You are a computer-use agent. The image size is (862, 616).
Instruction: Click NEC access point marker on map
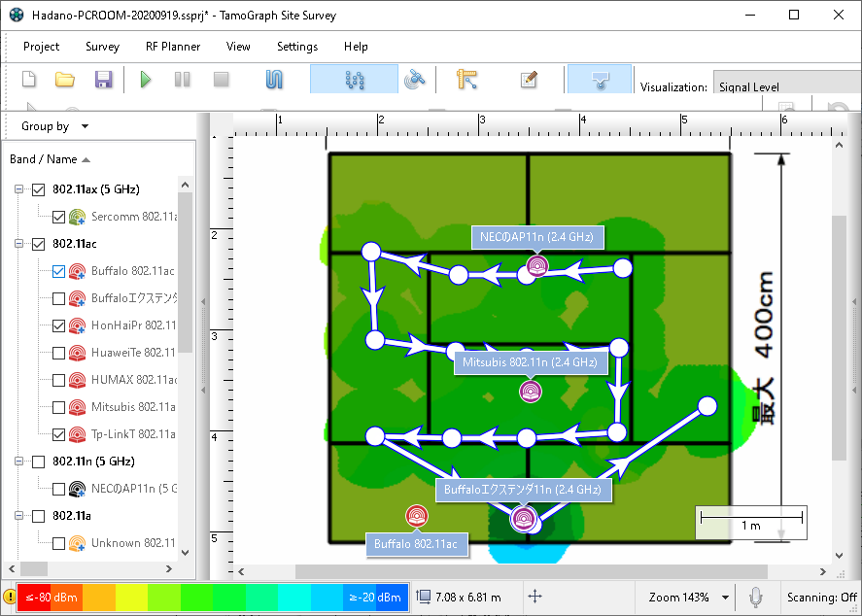click(537, 266)
